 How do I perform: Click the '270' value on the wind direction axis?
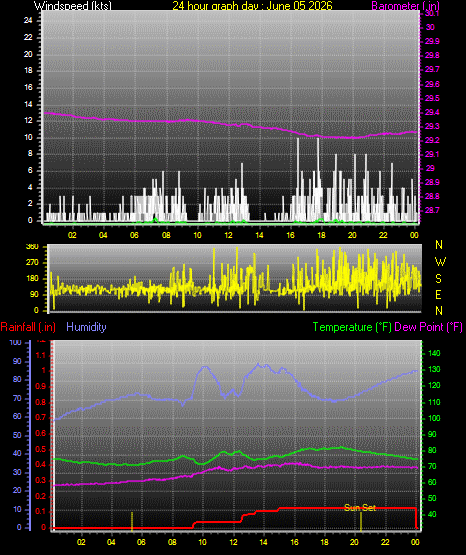coord(32,263)
